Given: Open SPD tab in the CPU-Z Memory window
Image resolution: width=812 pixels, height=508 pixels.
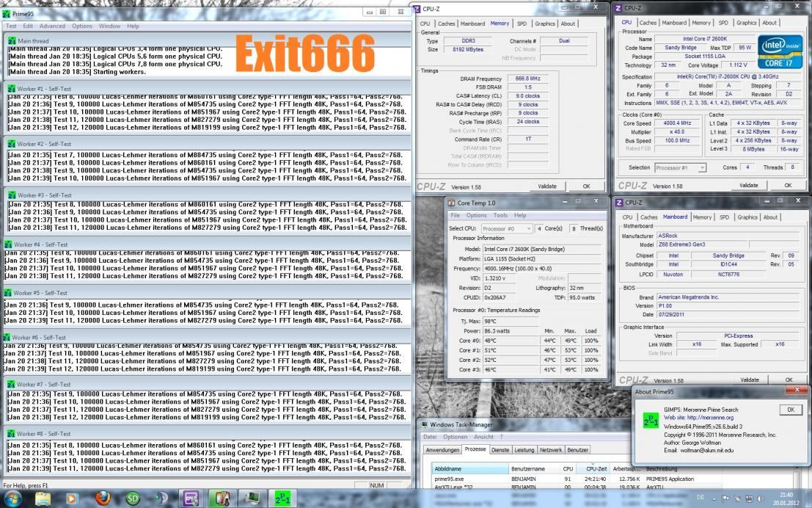Looking at the screenshot, I should pyautogui.click(x=522, y=23).
